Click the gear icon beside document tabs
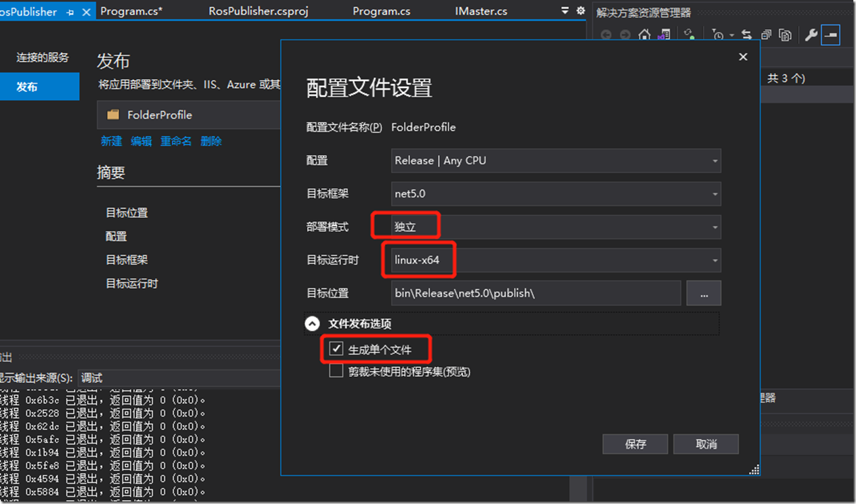 580,11
